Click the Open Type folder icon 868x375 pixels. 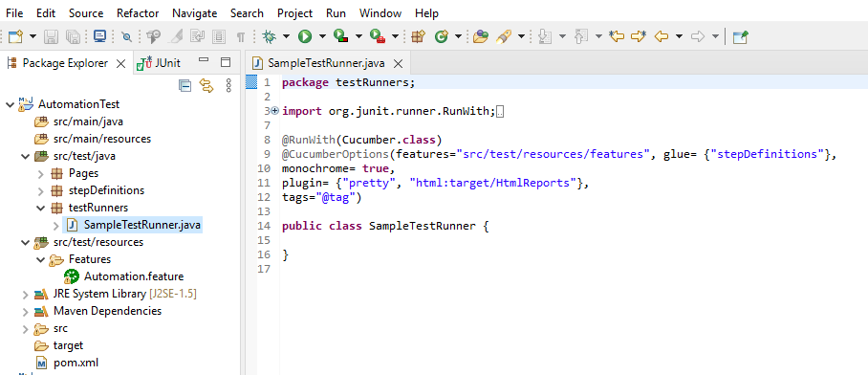click(481, 36)
